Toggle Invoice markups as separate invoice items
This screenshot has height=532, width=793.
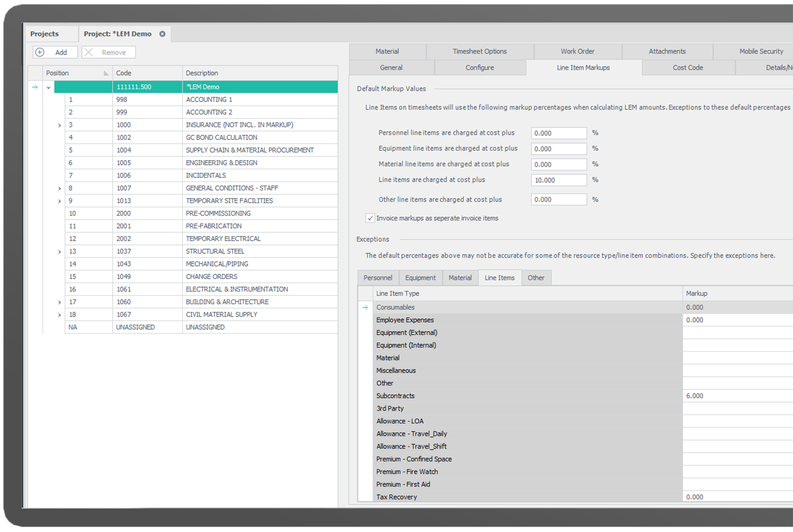click(x=370, y=218)
